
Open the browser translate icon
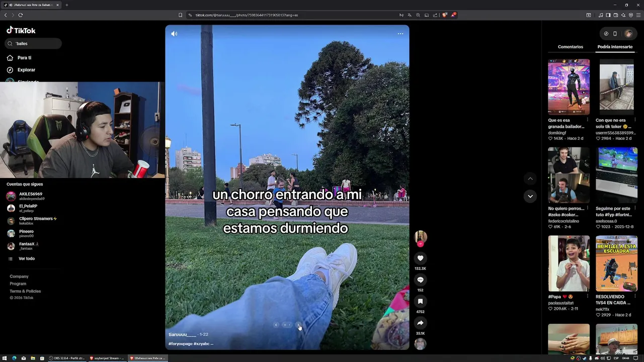tap(410, 15)
